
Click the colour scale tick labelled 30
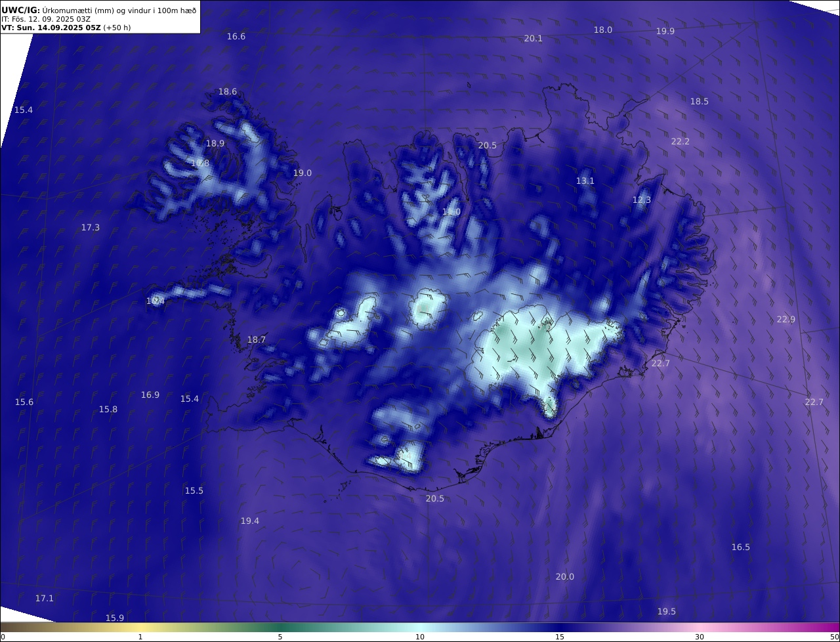pyautogui.click(x=700, y=637)
